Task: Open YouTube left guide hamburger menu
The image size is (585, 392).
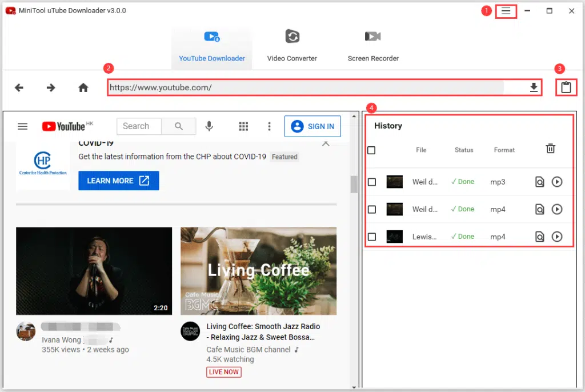Action: (x=22, y=126)
